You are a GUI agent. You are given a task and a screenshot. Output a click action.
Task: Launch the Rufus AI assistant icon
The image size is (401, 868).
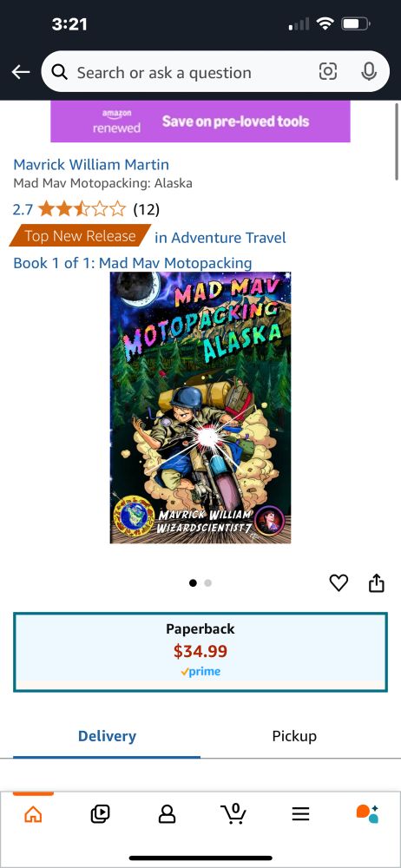[366, 813]
